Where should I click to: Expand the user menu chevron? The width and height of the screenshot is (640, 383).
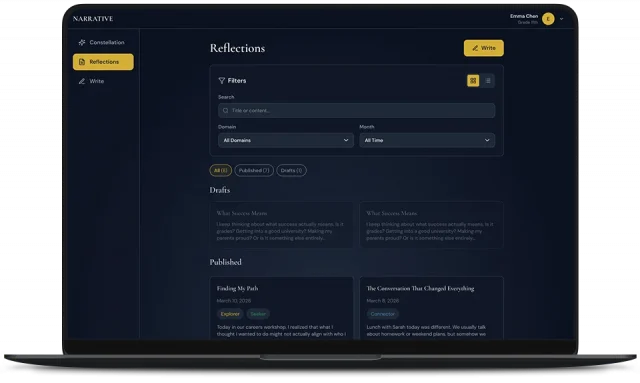562,19
